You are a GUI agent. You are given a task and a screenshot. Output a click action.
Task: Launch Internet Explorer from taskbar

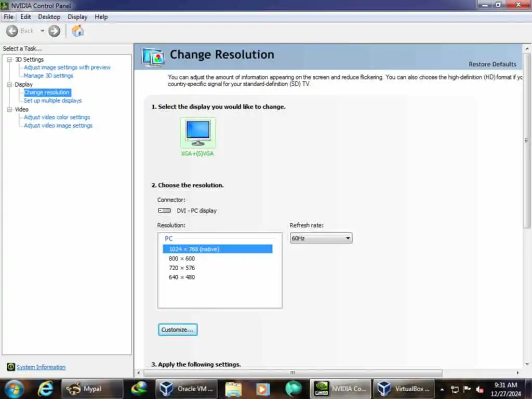point(46,389)
